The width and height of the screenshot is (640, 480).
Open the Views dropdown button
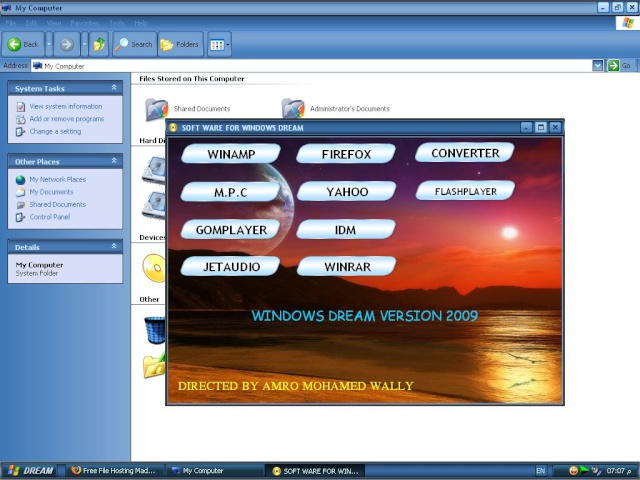(219, 44)
